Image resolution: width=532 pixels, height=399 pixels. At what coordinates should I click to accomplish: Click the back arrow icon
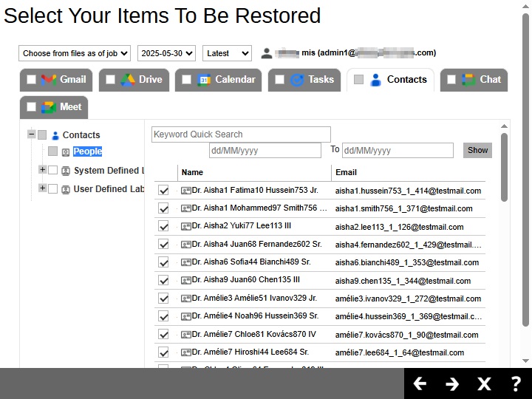click(x=420, y=383)
